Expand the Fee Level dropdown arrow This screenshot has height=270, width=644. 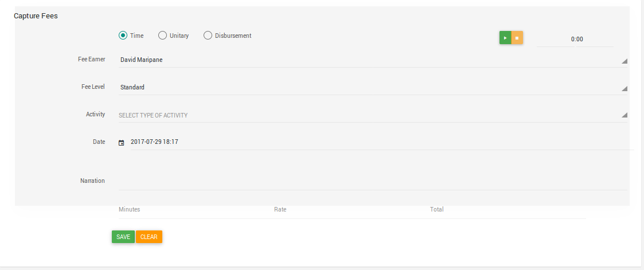point(625,89)
